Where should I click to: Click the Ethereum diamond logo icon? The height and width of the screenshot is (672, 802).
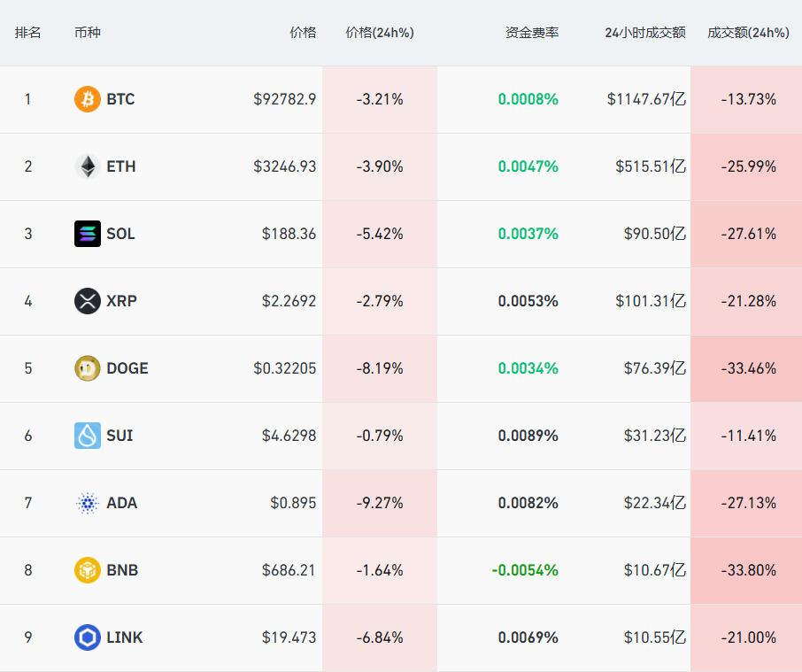pyautogui.click(x=88, y=166)
